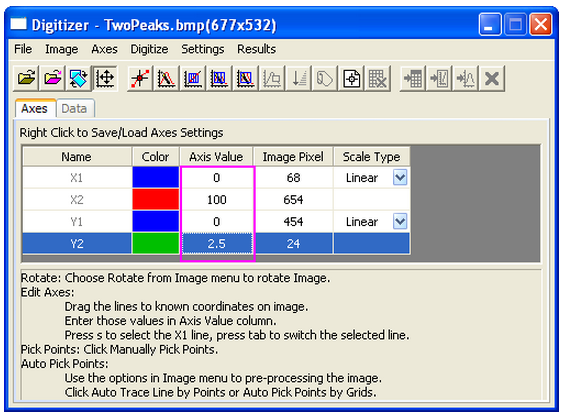Click the Digitizer window title bar icon
The height and width of the screenshot is (416, 563).
(x=19, y=24)
